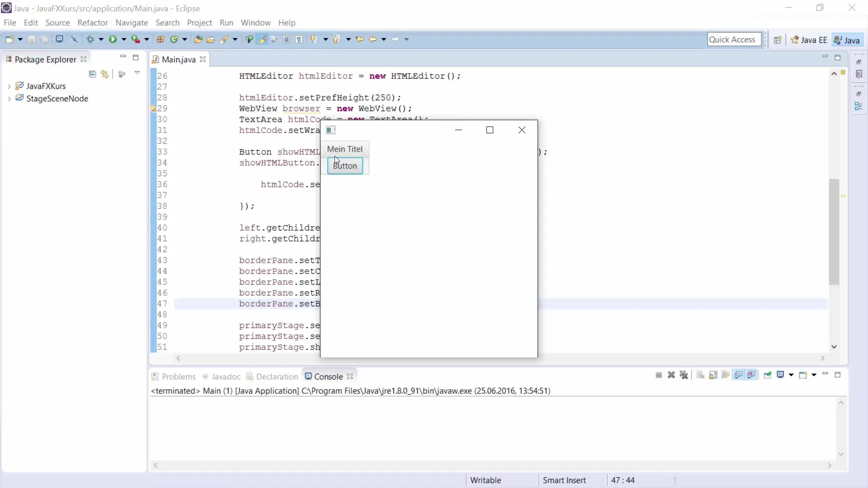Open the New Java Class dropdown arrow
The image size is (868, 488).
pos(184,39)
